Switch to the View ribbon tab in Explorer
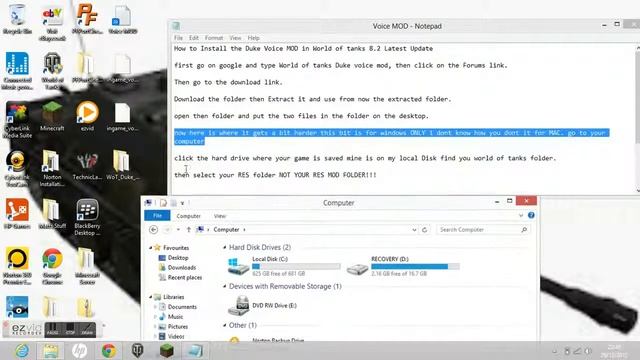The height and width of the screenshot is (360, 640). pyautogui.click(x=220, y=216)
